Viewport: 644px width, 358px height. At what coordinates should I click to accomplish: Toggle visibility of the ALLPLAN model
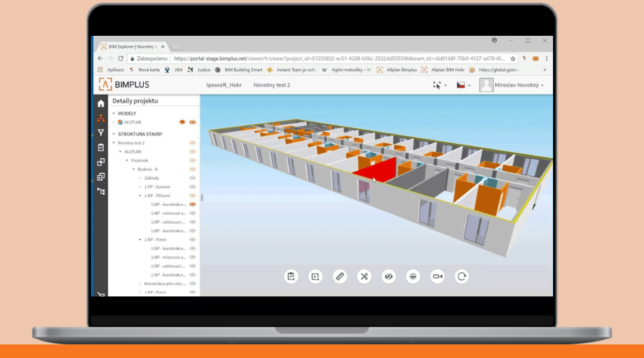(x=192, y=122)
